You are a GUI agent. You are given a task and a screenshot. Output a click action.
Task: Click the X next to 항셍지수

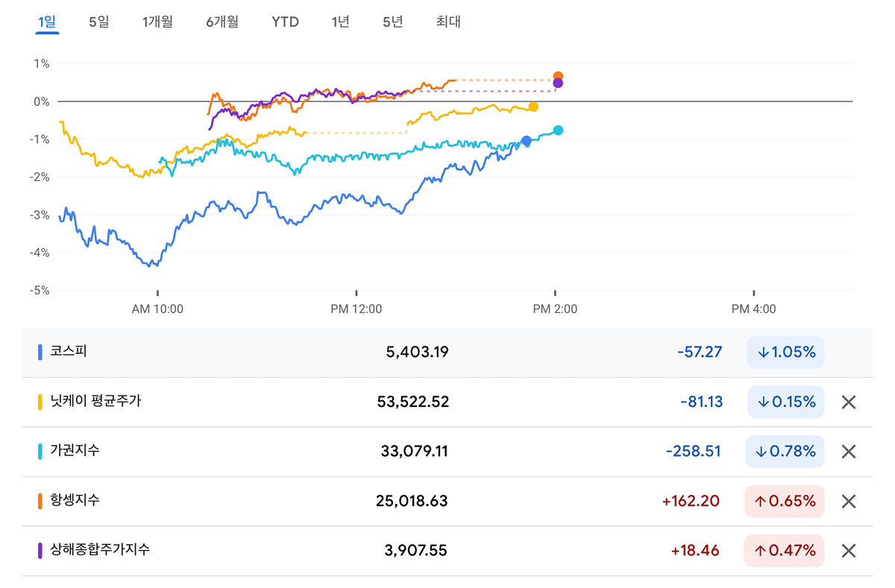click(848, 501)
